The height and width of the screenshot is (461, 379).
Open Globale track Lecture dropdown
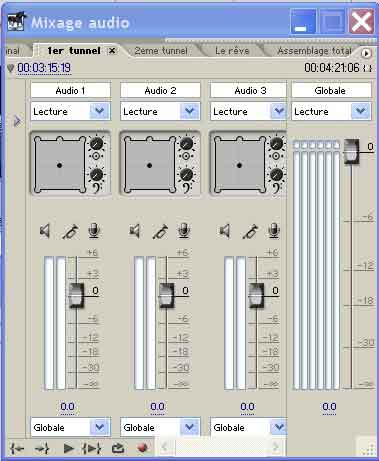click(360, 111)
